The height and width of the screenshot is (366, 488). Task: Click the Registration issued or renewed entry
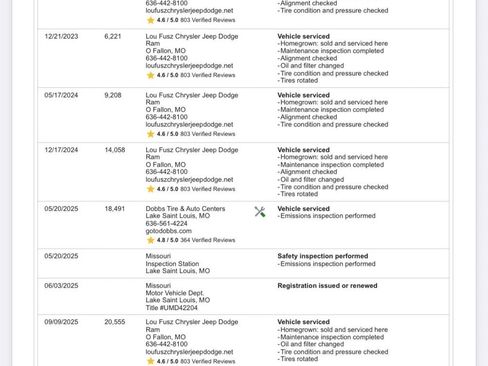tap(327, 286)
